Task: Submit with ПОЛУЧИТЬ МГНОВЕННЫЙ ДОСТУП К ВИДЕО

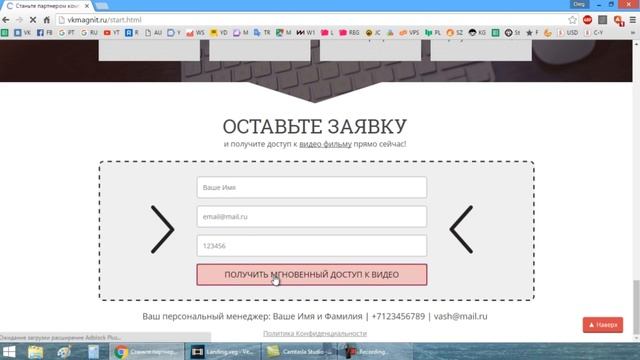Action: [x=312, y=275]
